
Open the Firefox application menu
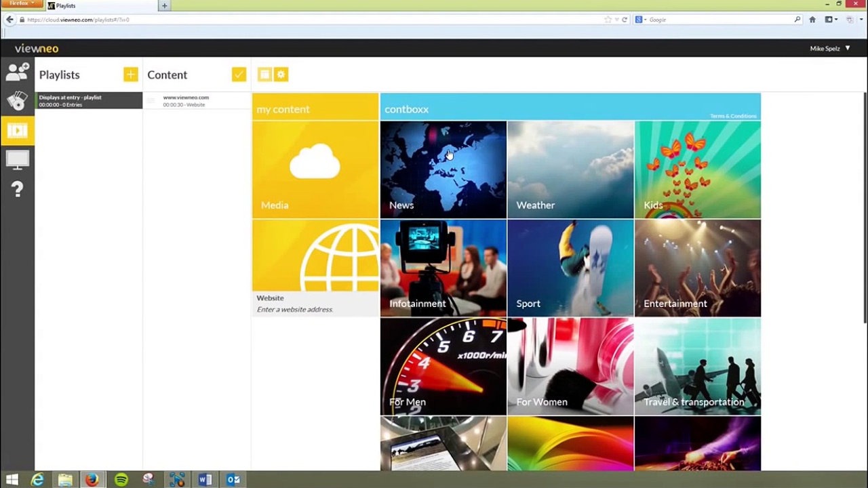22,3
